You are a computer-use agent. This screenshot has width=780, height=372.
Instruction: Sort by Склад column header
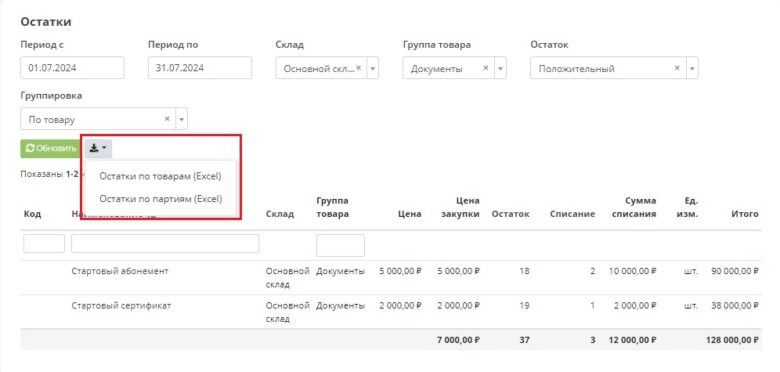click(x=280, y=214)
